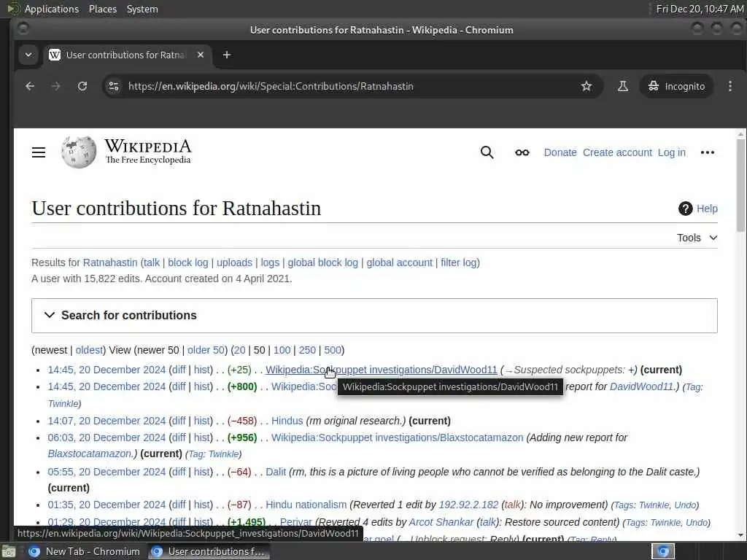Open global block log link
747x560 pixels.
[322, 262]
